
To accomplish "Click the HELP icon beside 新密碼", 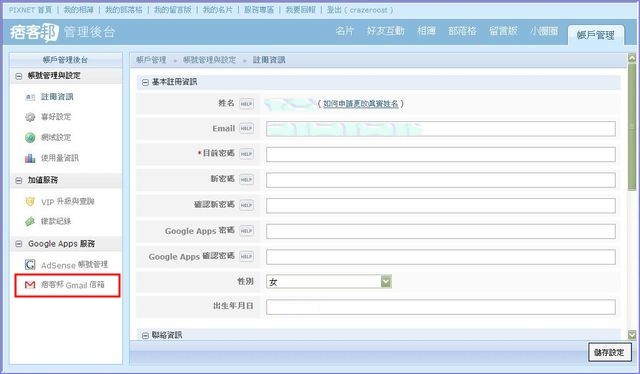I will (x=246, y=179).
